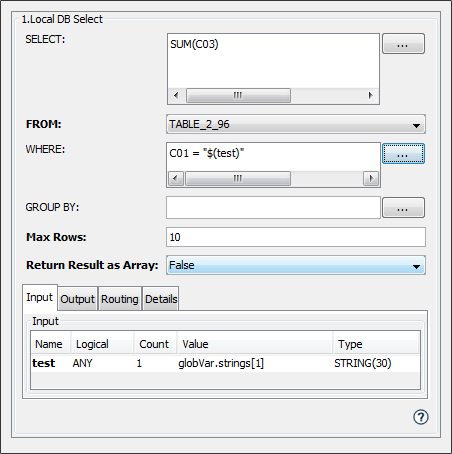Click the SELECT box horizontal scrollbar thumb
The width and height of the screenshot is (452, 454).
(238, 96)
